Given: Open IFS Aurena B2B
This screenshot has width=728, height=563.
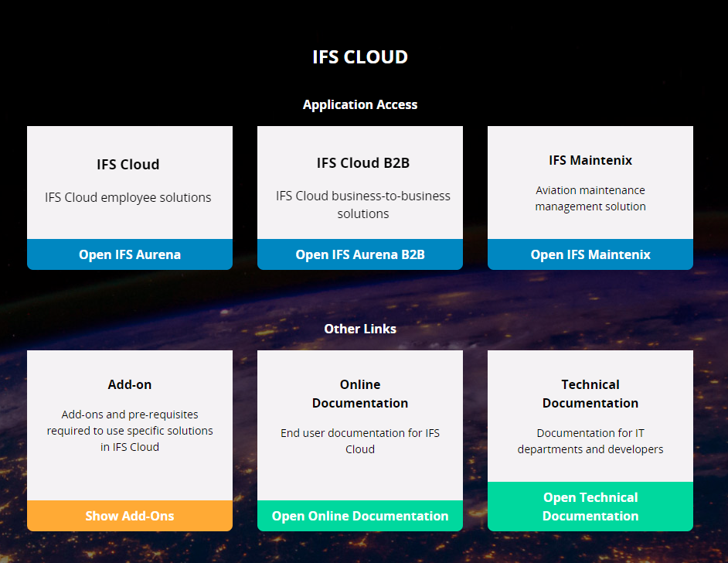Looking at the screenshot, I should (359, 254).
